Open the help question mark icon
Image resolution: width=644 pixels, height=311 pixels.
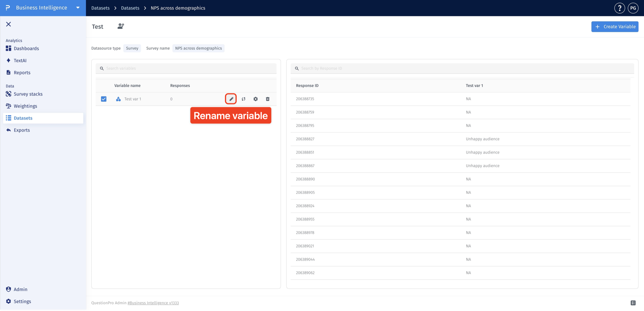(x=619, y=8)
